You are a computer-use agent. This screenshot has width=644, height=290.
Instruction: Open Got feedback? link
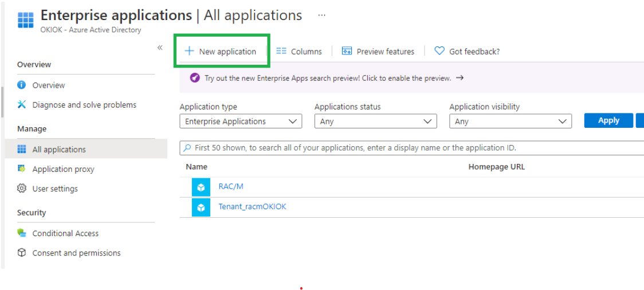point(474,52)
